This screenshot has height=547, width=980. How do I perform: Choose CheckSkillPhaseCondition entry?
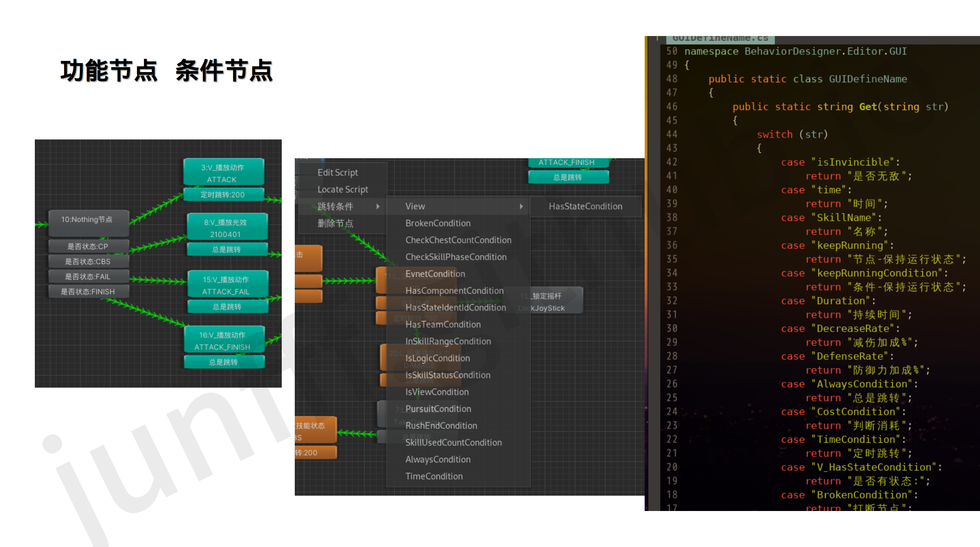456,257
